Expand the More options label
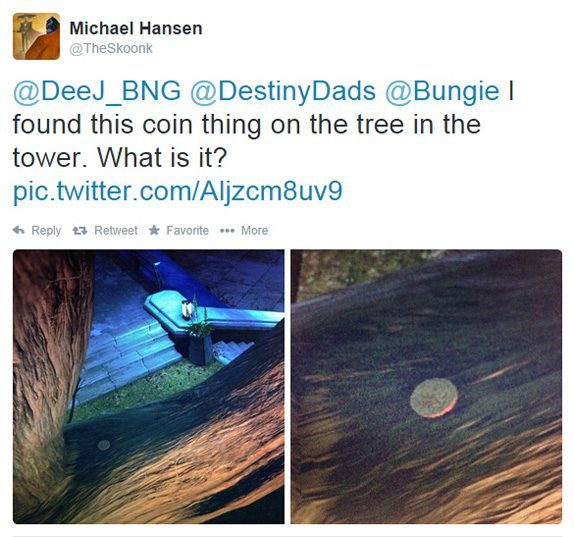Image resolution: width=574 pixels, height=537 pixels. (254, 231)
